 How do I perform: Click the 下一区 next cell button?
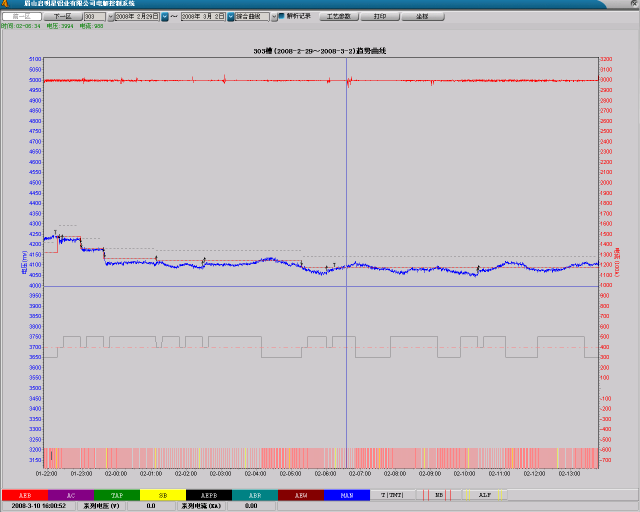62,17
